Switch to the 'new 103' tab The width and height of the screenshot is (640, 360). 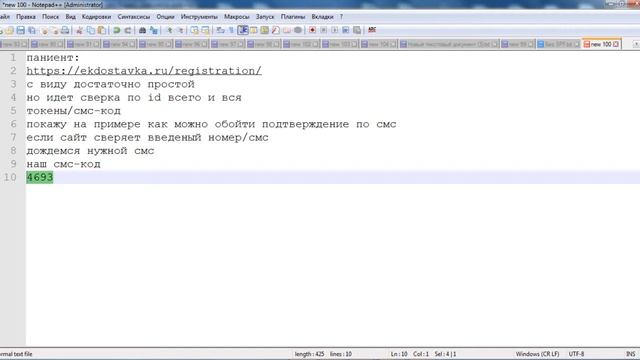click(x=340, y=44)
